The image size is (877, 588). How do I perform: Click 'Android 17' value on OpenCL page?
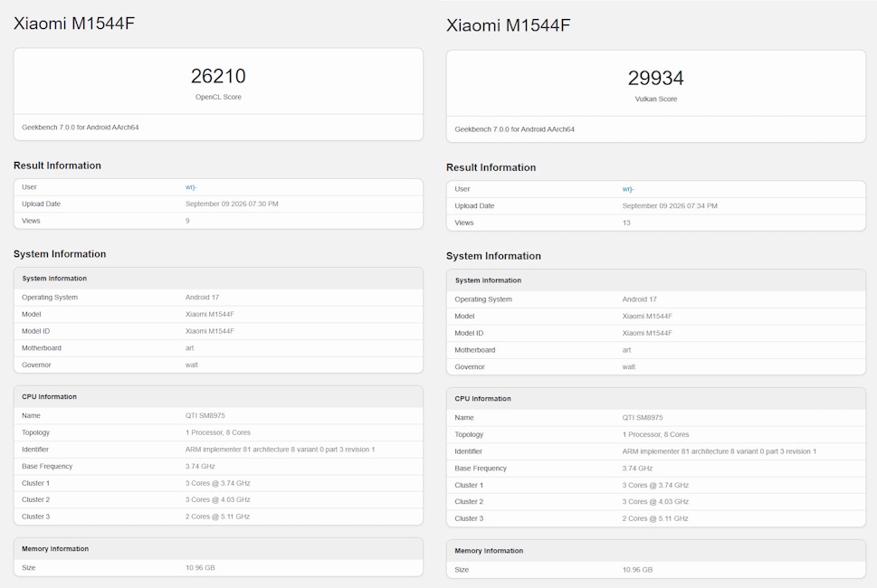pyautogui.click(x=202, y=298)
